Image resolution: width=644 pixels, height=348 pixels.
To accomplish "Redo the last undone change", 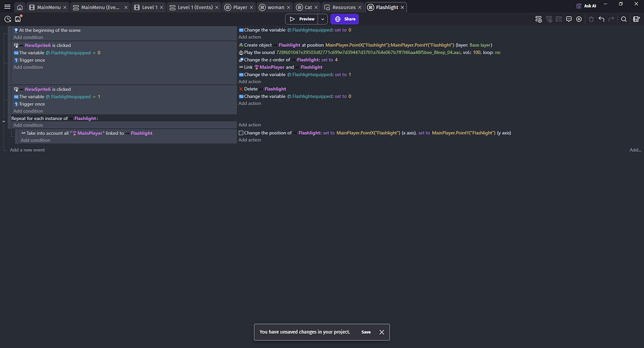I will [x=611, y=19].
